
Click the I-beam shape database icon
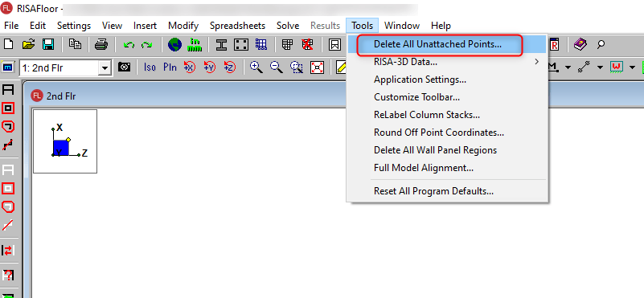[x=222, y=44]
